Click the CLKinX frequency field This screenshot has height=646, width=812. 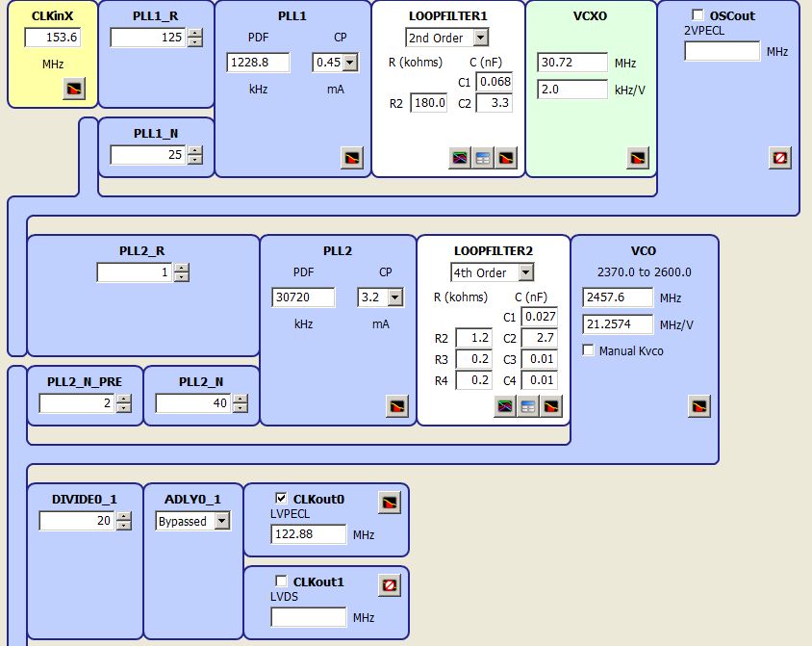[53, 38]
